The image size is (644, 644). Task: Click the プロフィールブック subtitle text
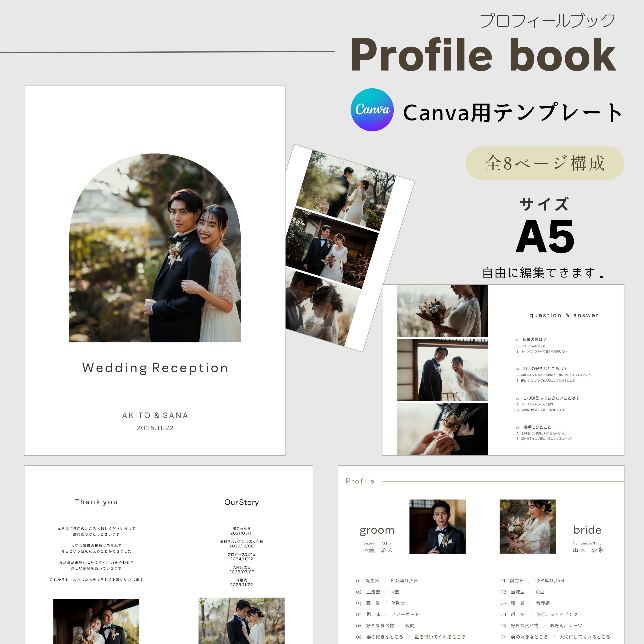pyautogui.click(x=547, y=21)
